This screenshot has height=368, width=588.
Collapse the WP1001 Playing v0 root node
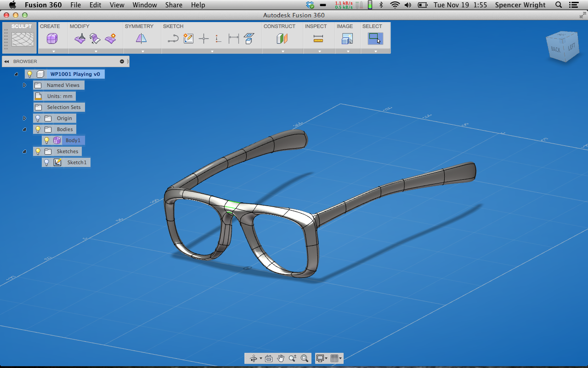click(x=16, y=74)
